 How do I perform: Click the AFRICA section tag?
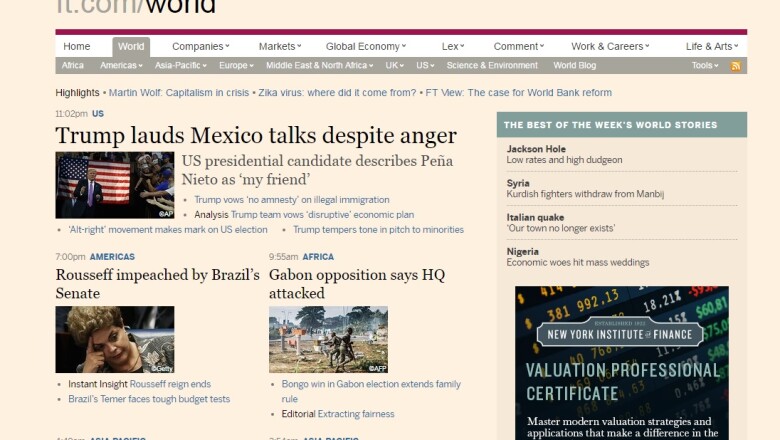pos(318,257)
